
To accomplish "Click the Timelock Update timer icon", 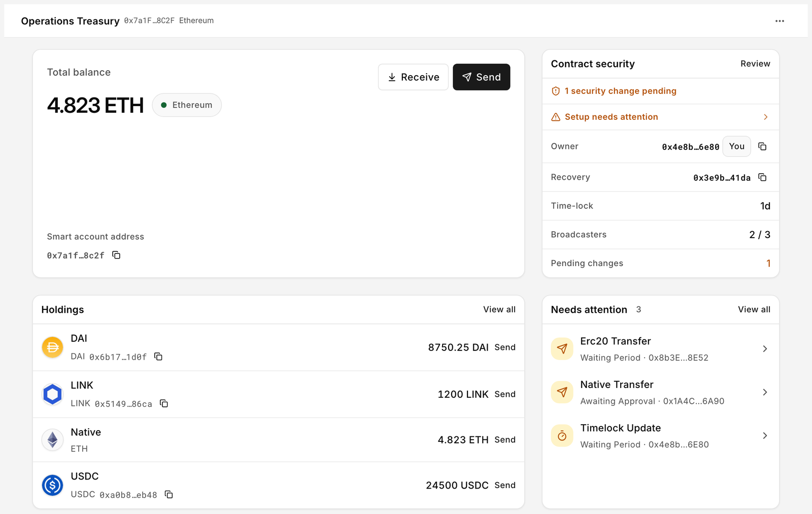I will pyautogui.click(x=562, y=436).
